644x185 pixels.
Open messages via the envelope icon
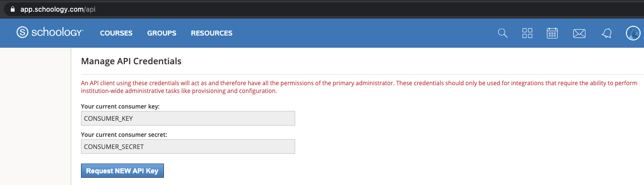pyautogui.click(x=579, y=34)
